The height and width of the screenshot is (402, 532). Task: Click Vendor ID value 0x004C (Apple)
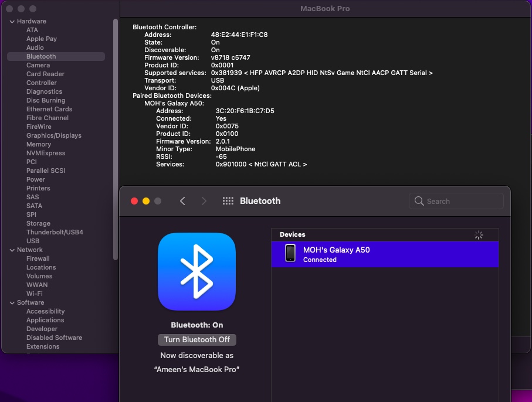pos(235,88)
